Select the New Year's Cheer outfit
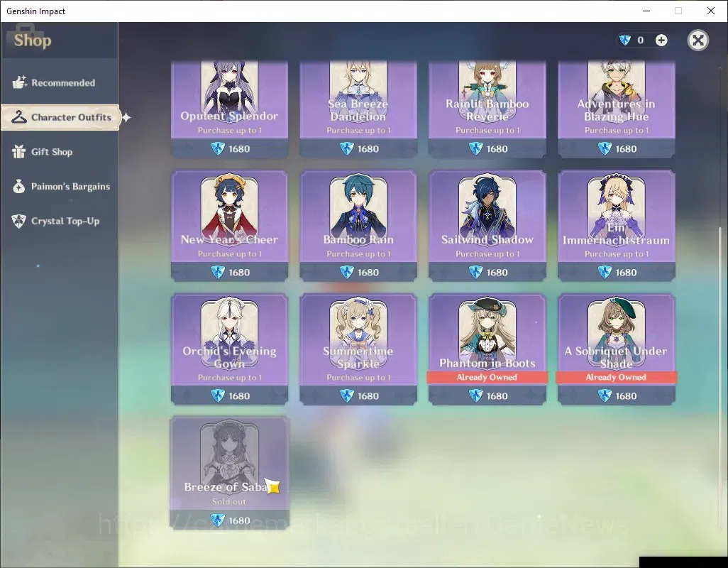728x568 pixels. coord(229,226)
